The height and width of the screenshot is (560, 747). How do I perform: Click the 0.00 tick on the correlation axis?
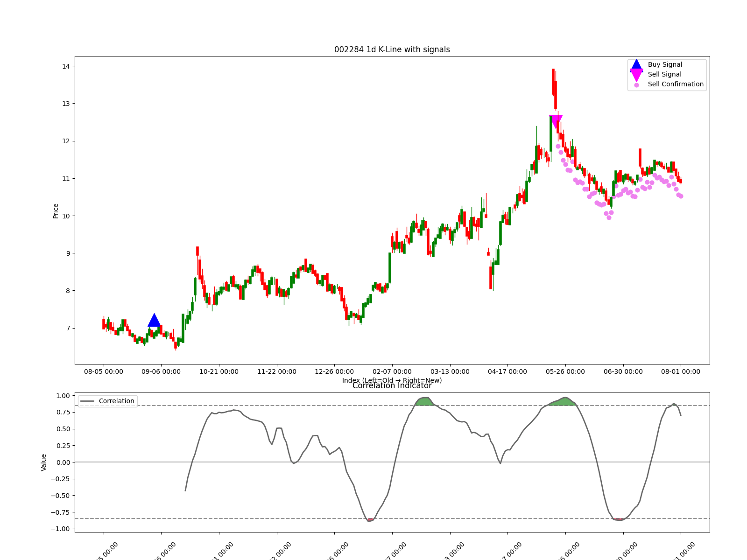63,462
